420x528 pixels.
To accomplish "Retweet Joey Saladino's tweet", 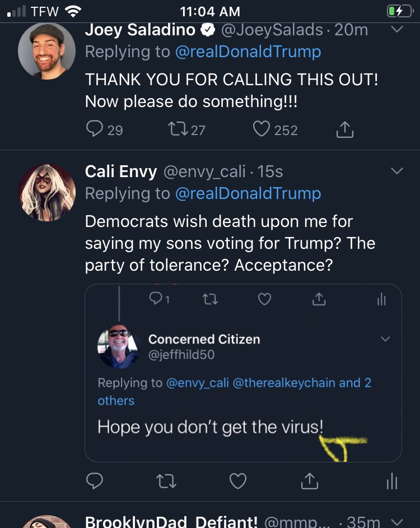I will (178, 129).
